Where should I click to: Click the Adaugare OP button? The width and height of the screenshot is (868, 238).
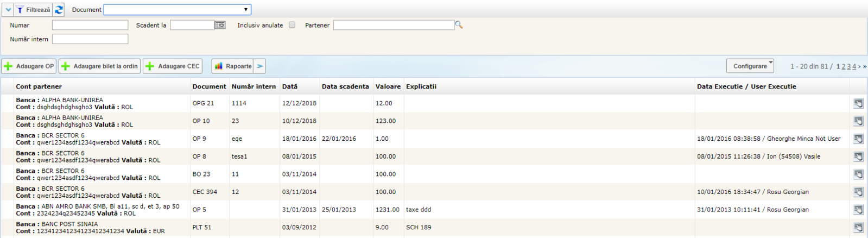pyautogui.click(x=29, y=66)
